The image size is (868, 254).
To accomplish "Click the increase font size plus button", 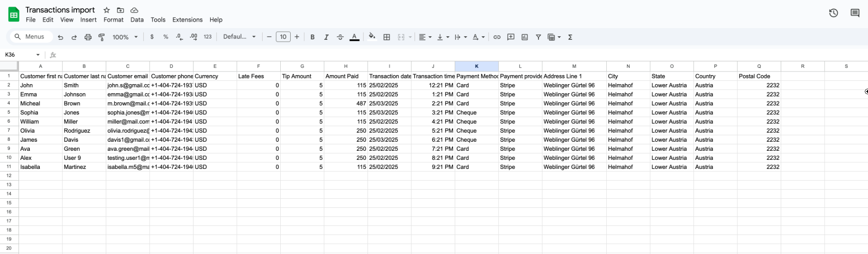I will [297, 37].
